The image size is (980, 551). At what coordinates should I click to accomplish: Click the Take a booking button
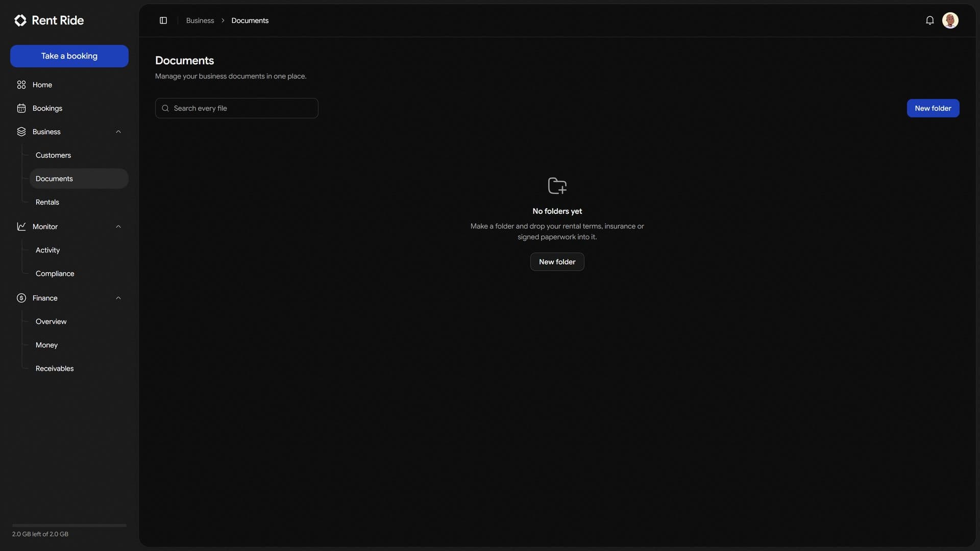pyautogui.click(x=69, y=56)
